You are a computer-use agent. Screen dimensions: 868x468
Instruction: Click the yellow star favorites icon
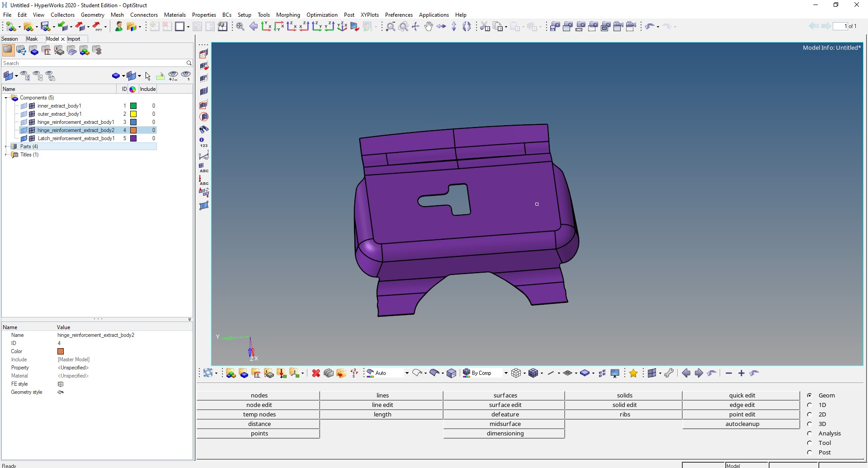pyautogui.click(x=633, y=373)
